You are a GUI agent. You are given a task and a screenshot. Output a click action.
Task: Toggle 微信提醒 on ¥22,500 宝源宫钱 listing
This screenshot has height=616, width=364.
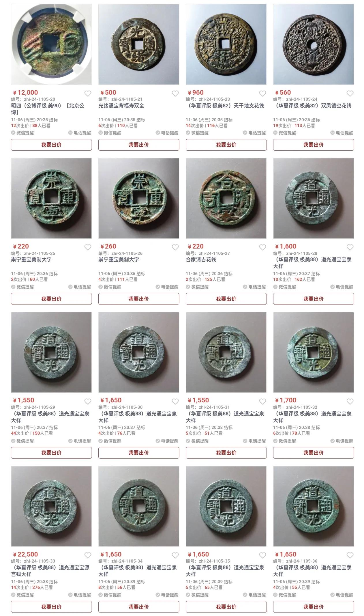point(22,595)
